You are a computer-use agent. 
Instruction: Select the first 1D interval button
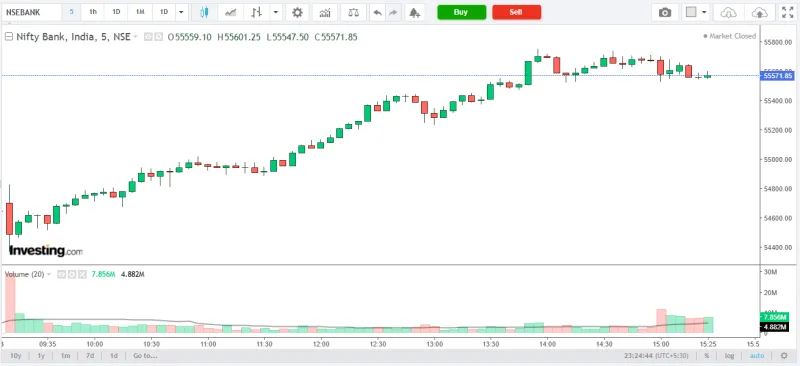pos(116,12)
